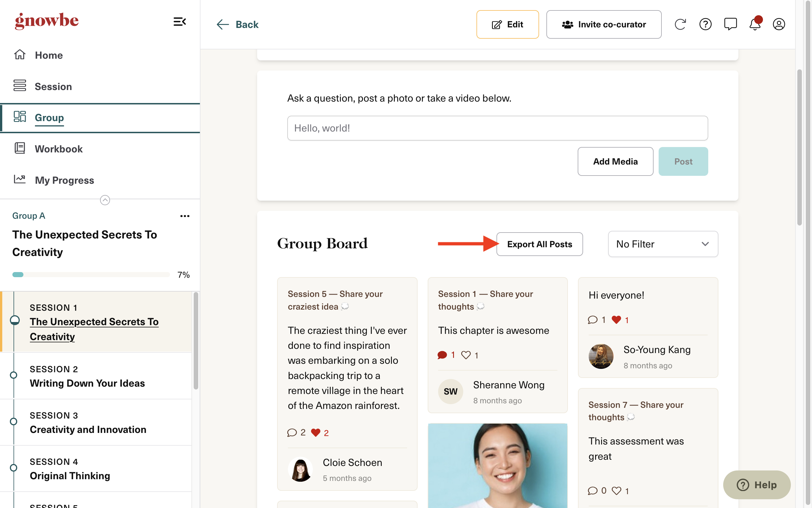The height and width of the screenshot is (508, 812).
Task: Toggle heart on Sheranne Wong's post
Action: 466,355
